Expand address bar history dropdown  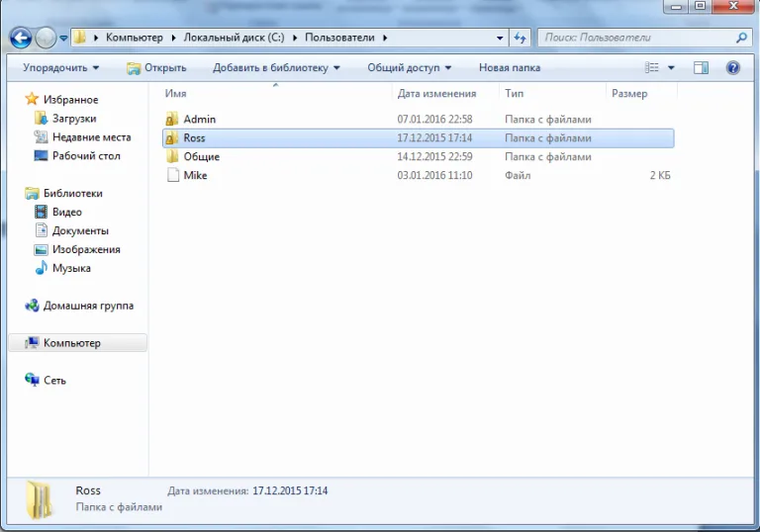[x=500, y=38]
